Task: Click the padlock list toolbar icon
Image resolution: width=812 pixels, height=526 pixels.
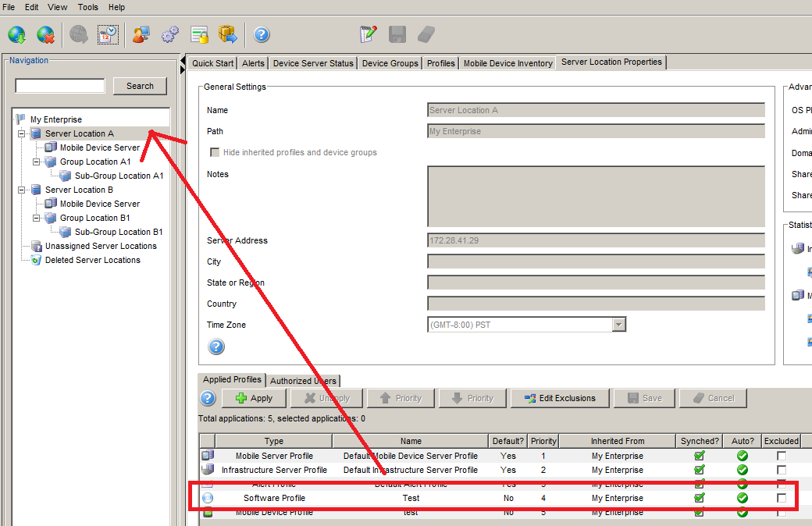Action: pos(200,34)
